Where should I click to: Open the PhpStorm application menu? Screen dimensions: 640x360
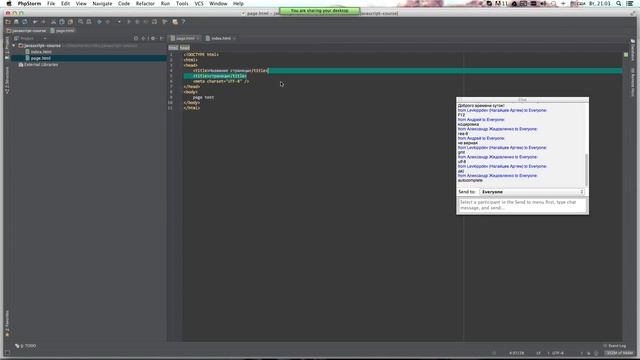pos(29,3)
